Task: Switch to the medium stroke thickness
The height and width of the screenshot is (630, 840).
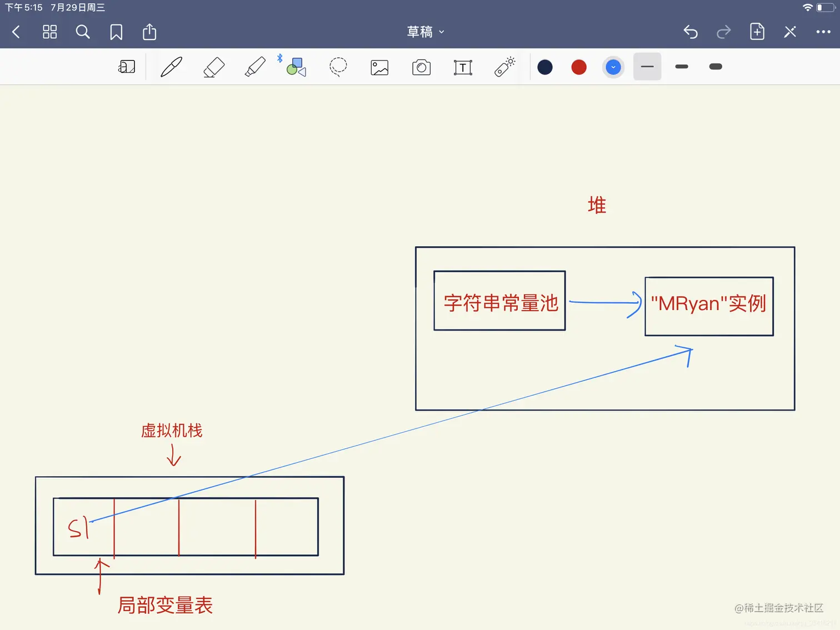Action: pyautogui.click(x=681, y=67)
